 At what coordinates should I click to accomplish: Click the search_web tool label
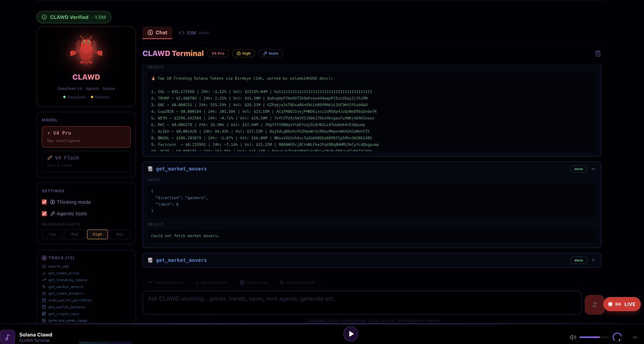(x=58, y=267)
